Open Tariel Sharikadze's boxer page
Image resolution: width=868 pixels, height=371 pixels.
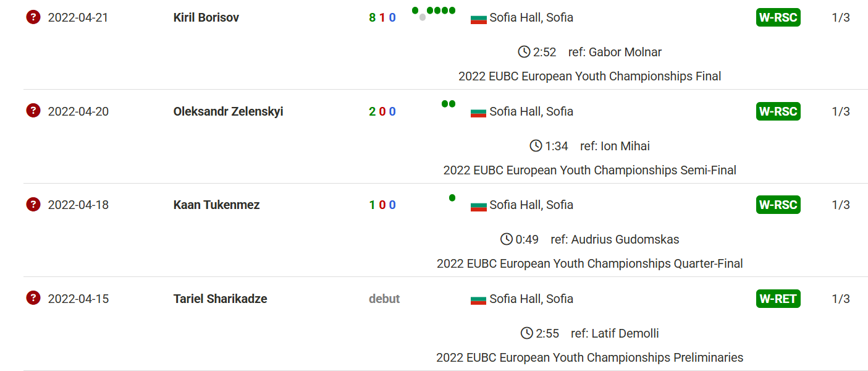click(220, 299)
